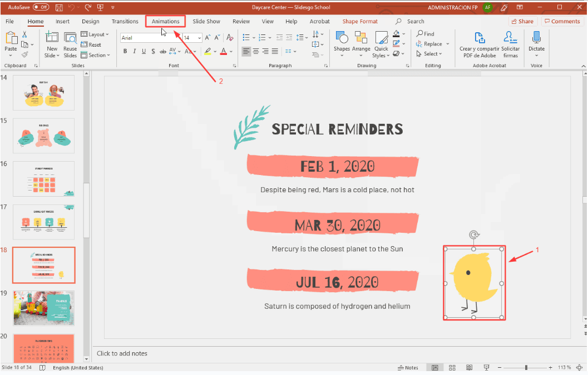Click the Comments button
588x375 pixels.
(562, 21)
